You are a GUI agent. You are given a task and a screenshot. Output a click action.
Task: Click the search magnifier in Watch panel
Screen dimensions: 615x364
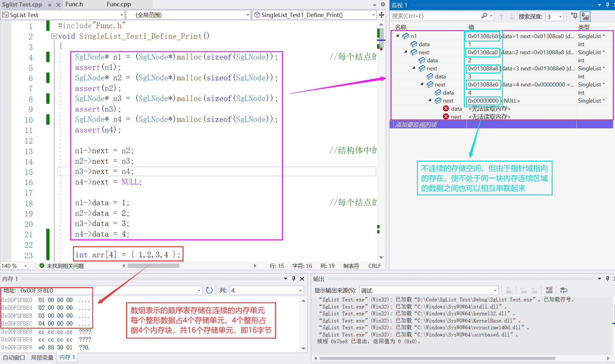point(484,16)
